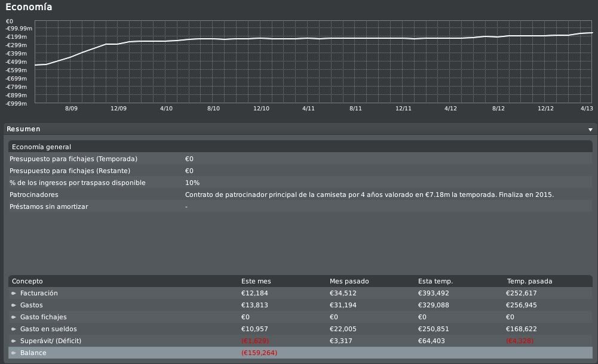Sort by the Mes pasado column header
Image resolution: width=598 pixels, height=364 pixels.
[x=349, y=281]
